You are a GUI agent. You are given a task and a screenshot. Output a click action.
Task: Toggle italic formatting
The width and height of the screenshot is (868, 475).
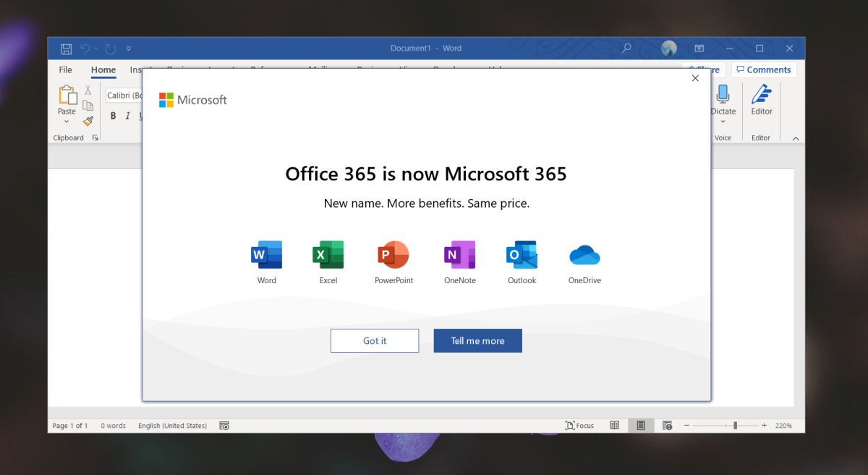127,115
